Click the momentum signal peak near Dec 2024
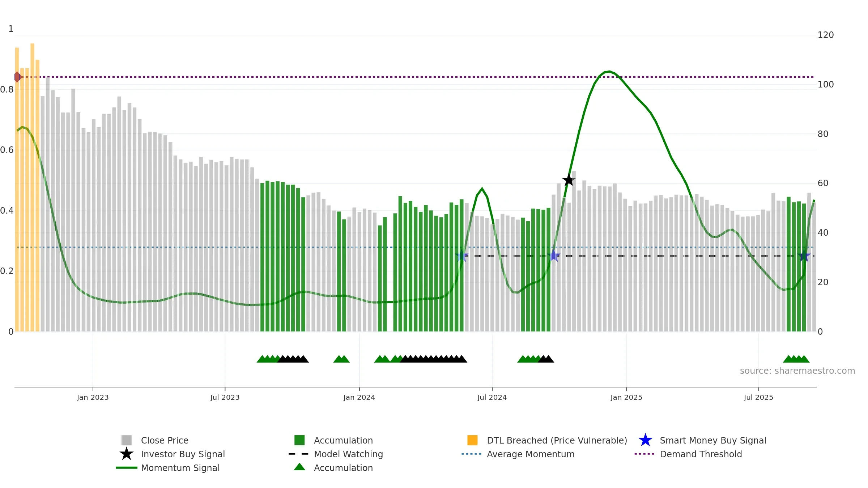 click(609, 72)
